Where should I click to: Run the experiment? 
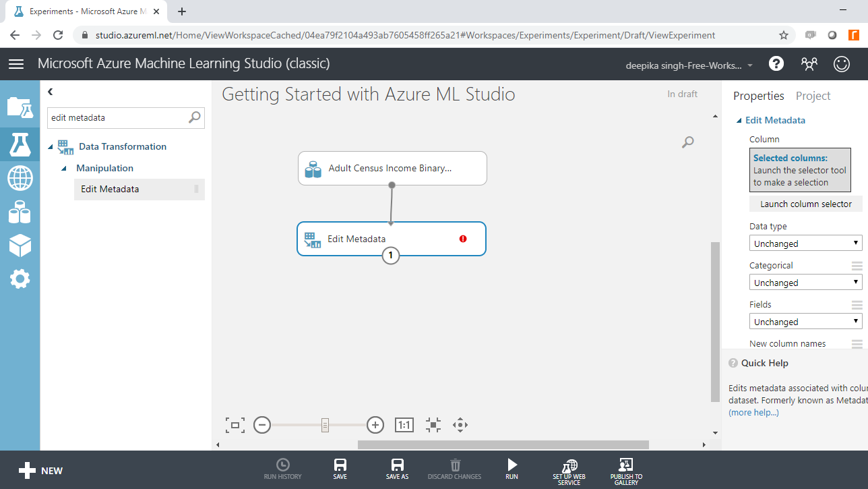click(512, 469)
